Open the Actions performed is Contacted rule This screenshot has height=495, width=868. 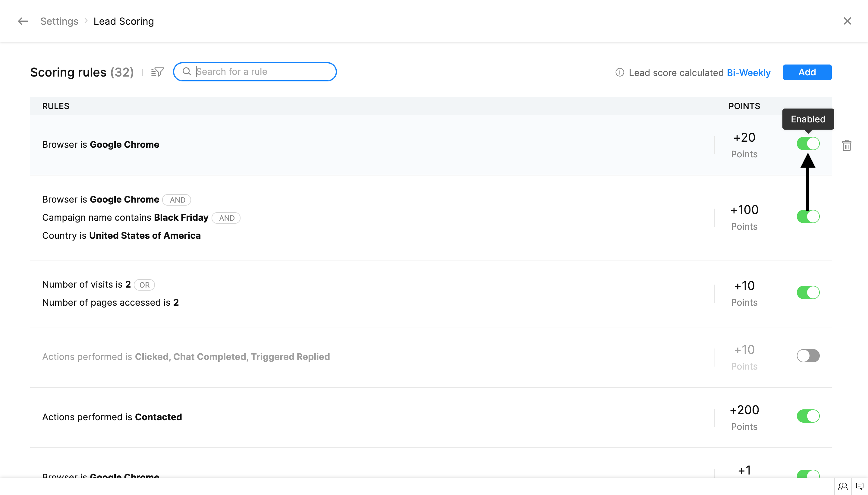point(112,417)
